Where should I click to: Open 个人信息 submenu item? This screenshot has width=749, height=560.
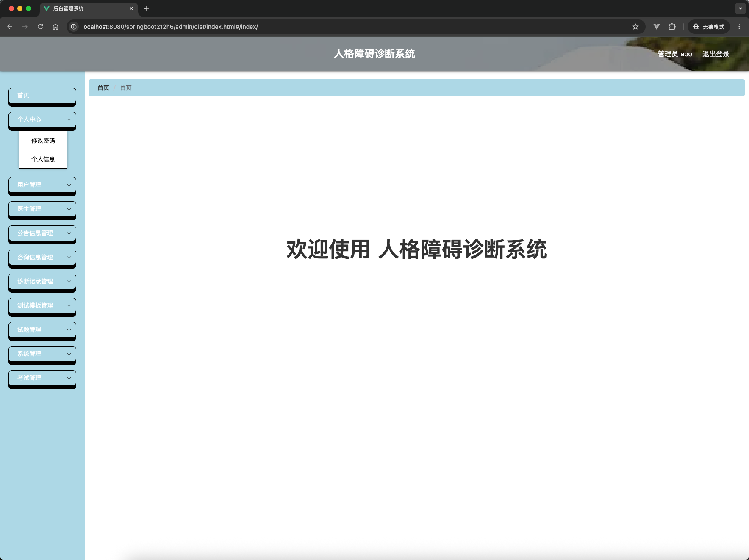tap(43, 159)
